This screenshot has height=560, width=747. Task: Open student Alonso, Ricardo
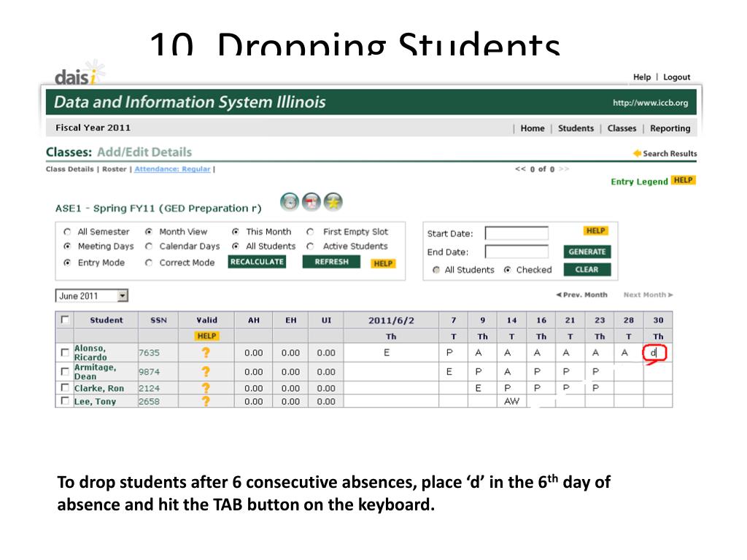click(x=90, y=353)
